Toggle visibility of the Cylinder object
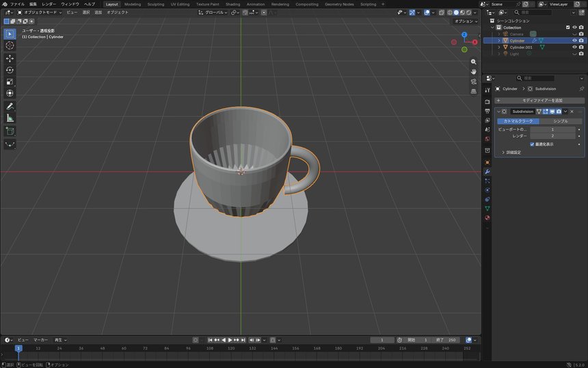The width and height of the screenshot is (588, 368). [574, 40]
